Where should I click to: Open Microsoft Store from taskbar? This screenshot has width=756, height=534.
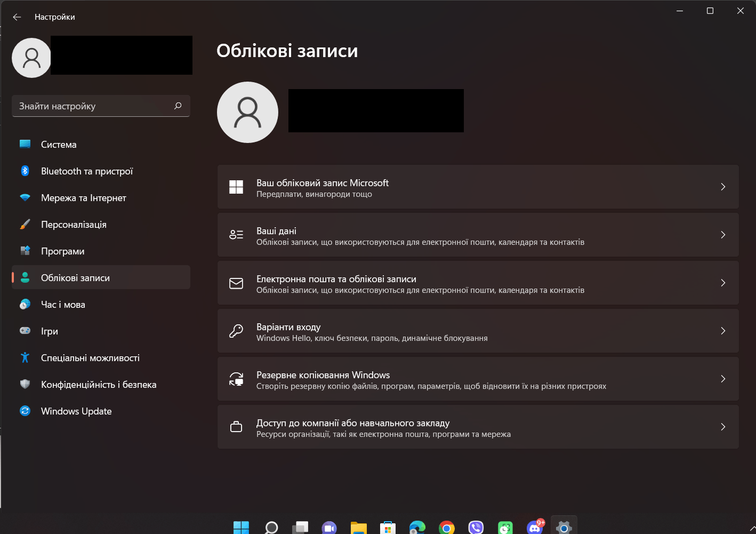(x=388, y=528)
